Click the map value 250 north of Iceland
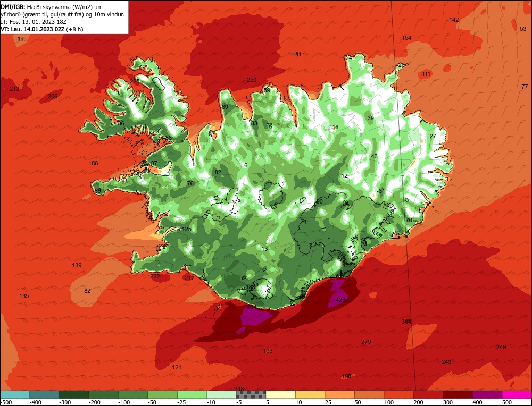532x406 pixels. [x=252, y=80]
